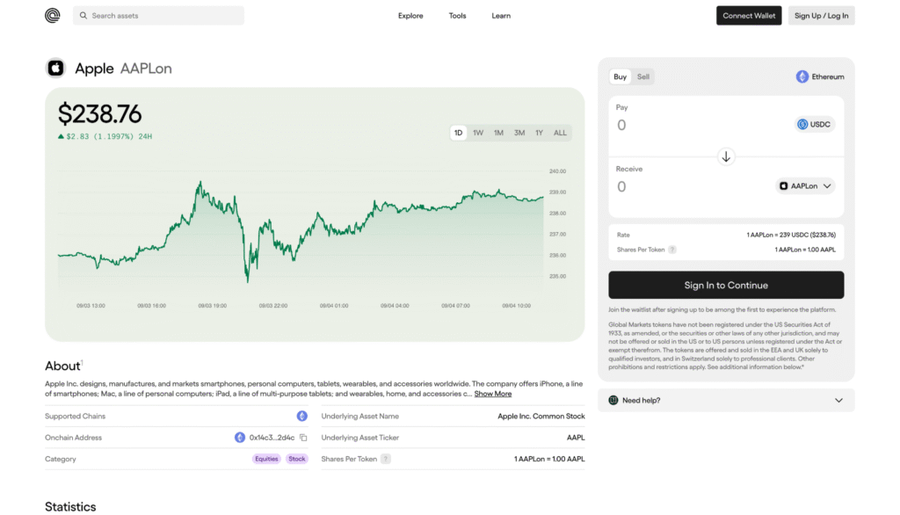Click the Equities category tag
Viewport: 900px width, 515px height.
pos(266,459)
